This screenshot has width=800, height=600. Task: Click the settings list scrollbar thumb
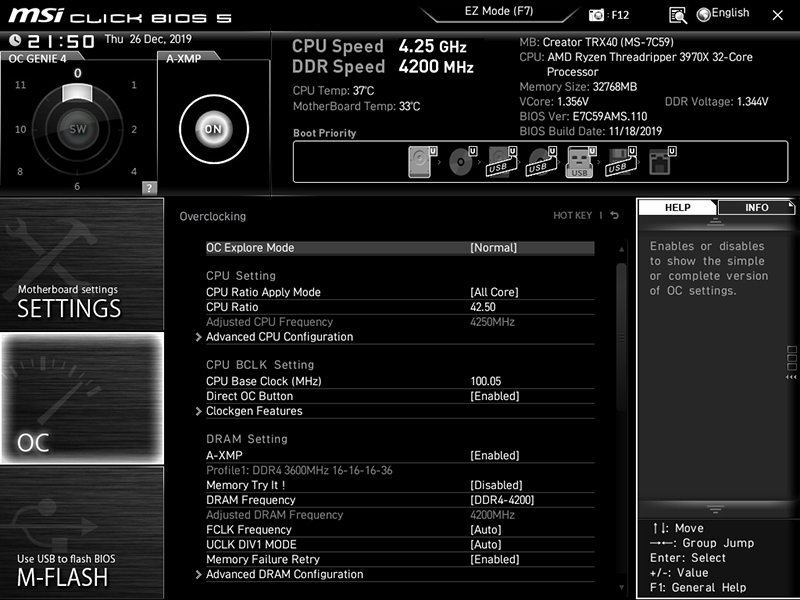[x=621, y=337]
